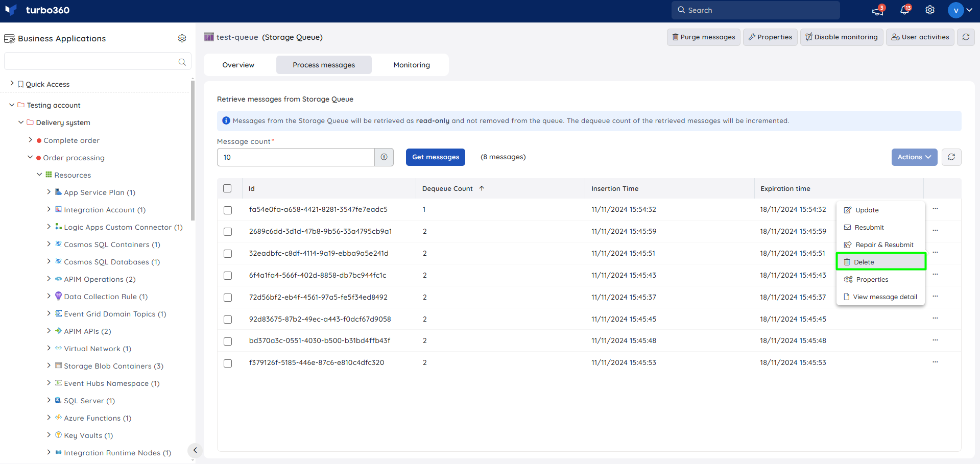Click the App Service Plan resource icon

point(58,192)
